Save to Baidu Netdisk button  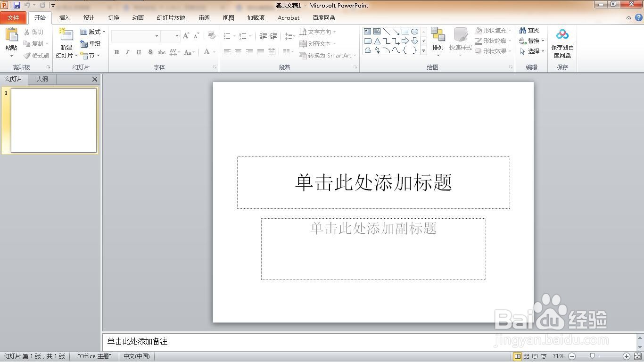pyautogui.click(x=562, y=43)
